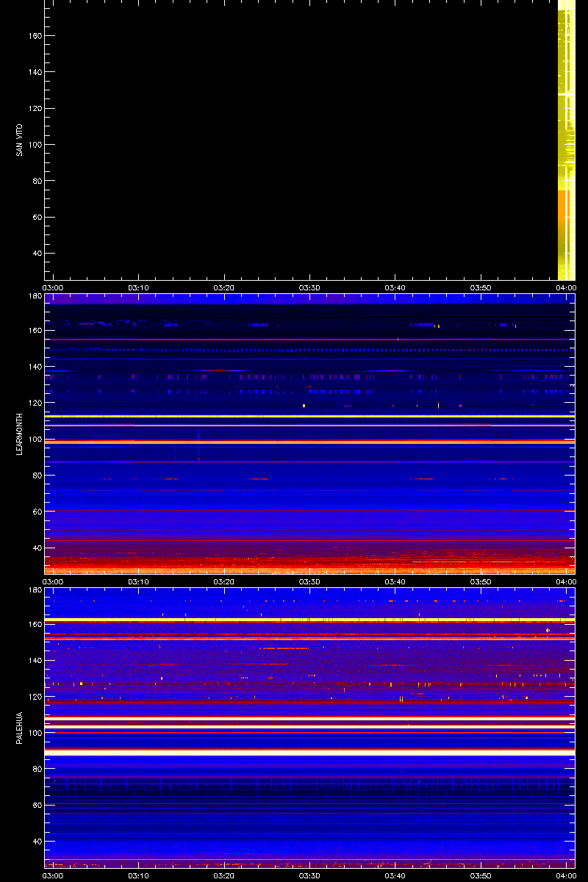Screen dimensions: 588x882
Task: Choose the 100 tick on Palehua axis
Action: tap(36, 733)
